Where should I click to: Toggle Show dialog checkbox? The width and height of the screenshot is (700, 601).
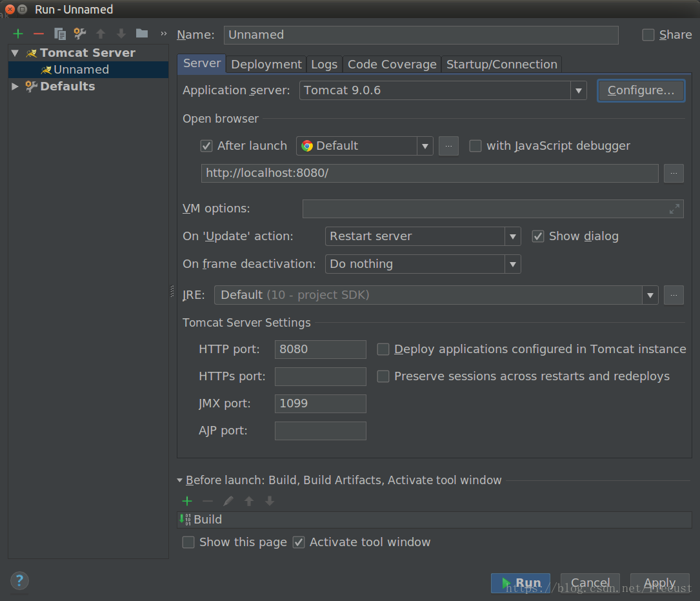coord(538,236)
